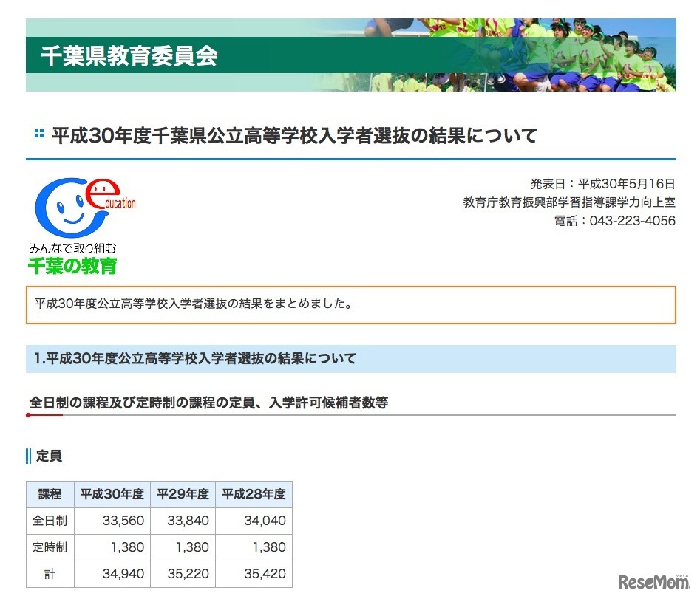Click the blue section bar labeled 1.平成30年度公立高等学校入学者選抜の結果について

350,358
